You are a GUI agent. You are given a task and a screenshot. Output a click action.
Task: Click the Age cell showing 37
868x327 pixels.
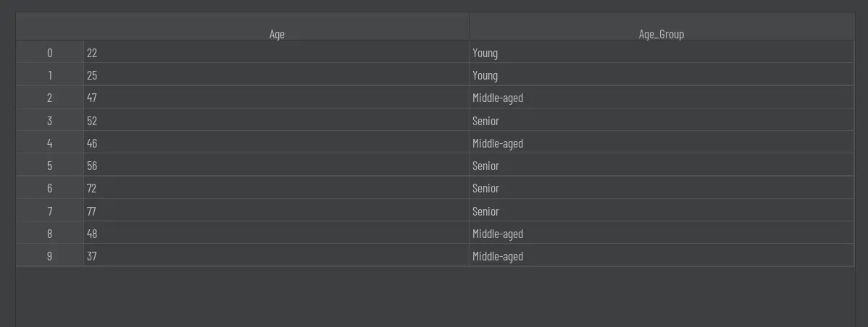[x=92, y=256]
